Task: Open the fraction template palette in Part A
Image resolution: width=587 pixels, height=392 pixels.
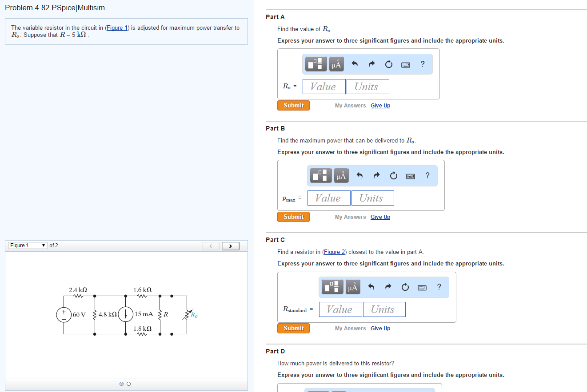Action: click(x=315, y=64)
